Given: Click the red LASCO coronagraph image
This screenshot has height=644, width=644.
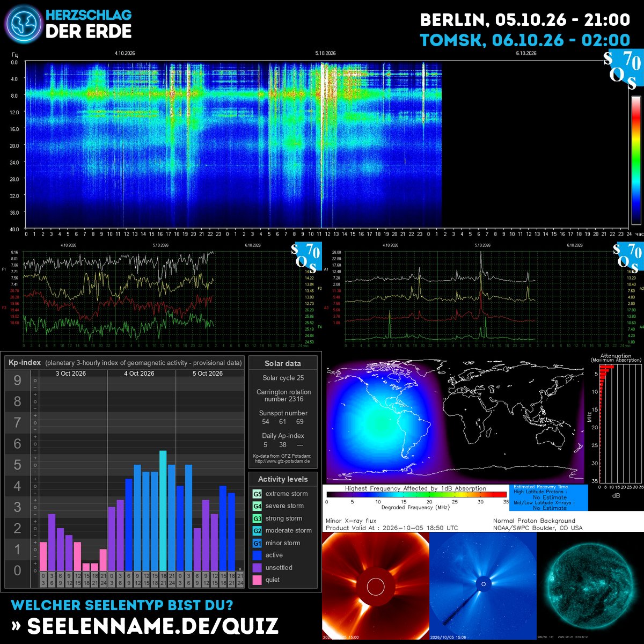Looking at the screenshot, I should point(375,586).
